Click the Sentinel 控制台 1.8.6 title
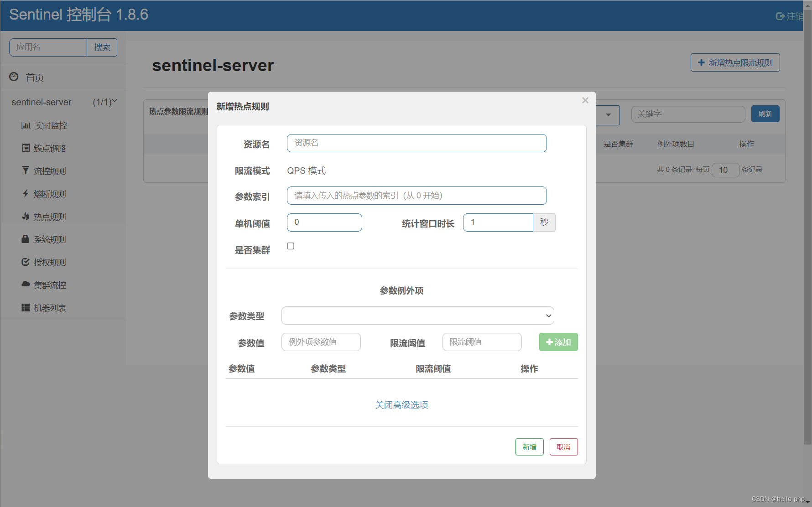Image resolution: width=812 pixels, height=507 pixels. tap(78, 15)
